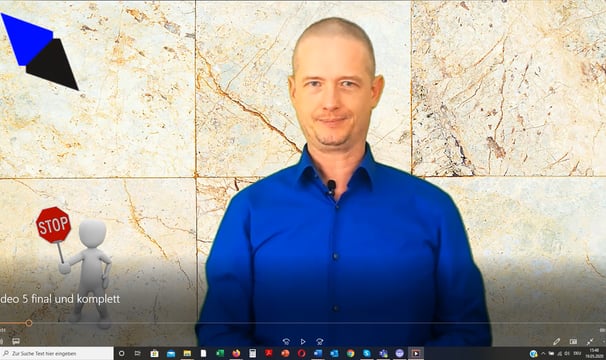Skip forward using the forward-skip icon
The image size is (606, 360).
[320, 341]
